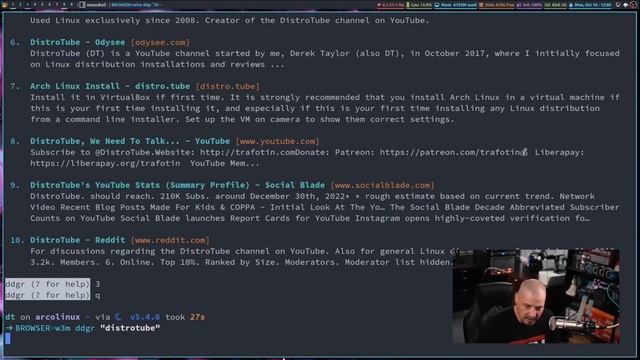Viewport: 640px width, 360px height.
Task: Click result number 7.
Action: coord(15,86)
